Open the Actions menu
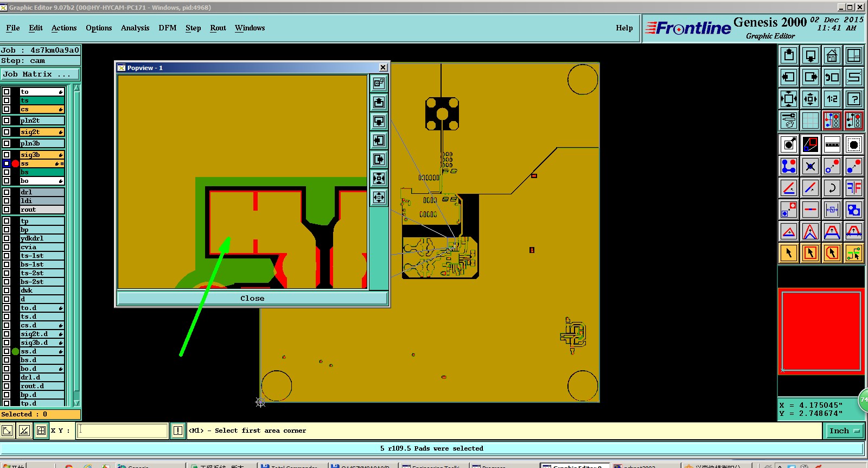The width and height of the screenshot is (868, 468). [64, 28]
